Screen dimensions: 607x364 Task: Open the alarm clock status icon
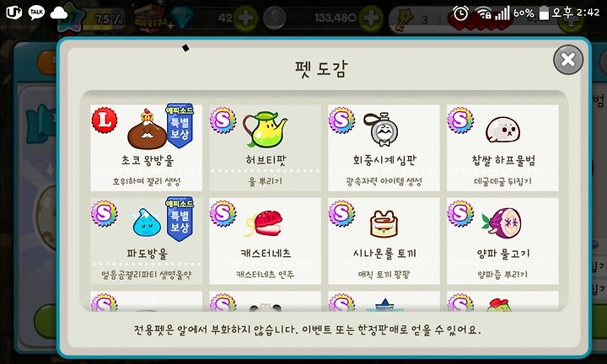(460, 13)
